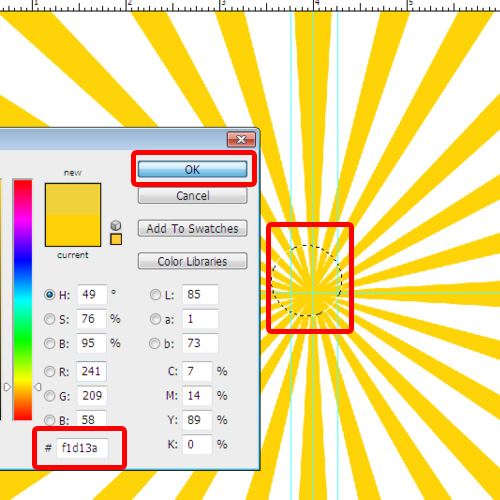Select the H hue radio button
Image resolution: width=500 pixels, height=500 pixels.
50,295
